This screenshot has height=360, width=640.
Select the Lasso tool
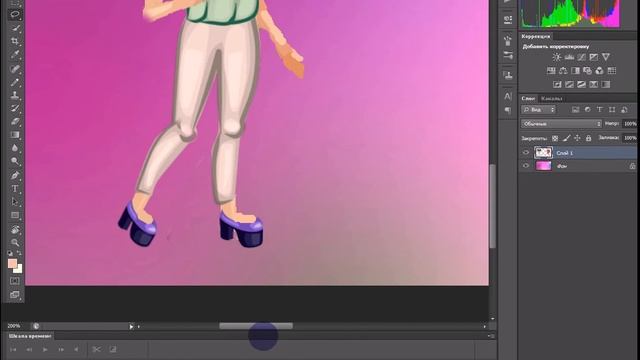[x=15, y=14]
